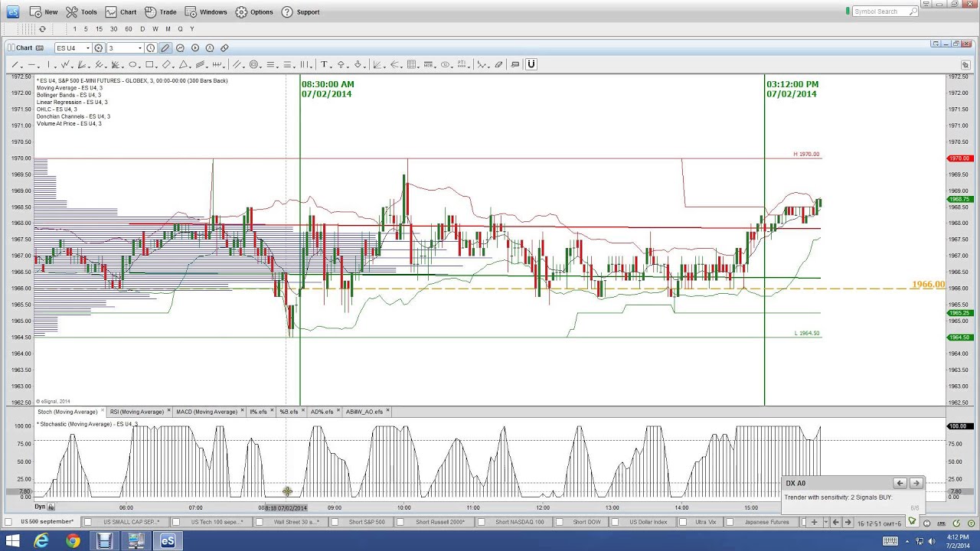Select the up arrow marker tool

tap(341, 65)
